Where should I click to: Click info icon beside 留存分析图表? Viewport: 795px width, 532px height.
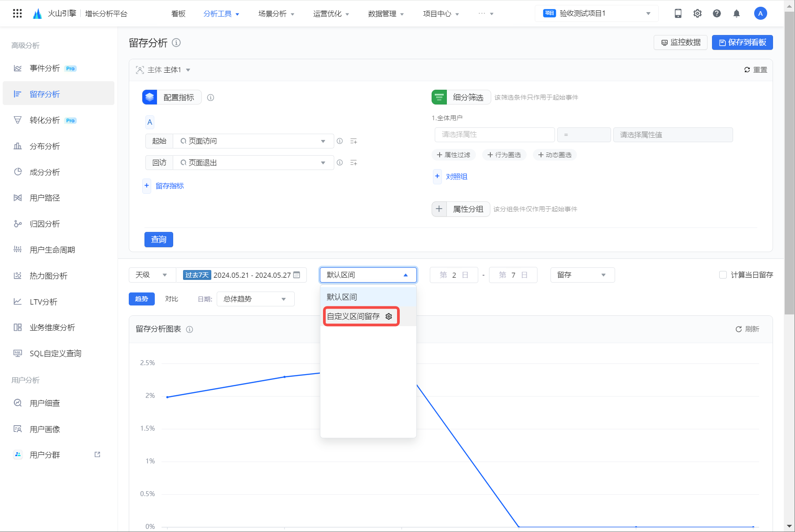189,329
